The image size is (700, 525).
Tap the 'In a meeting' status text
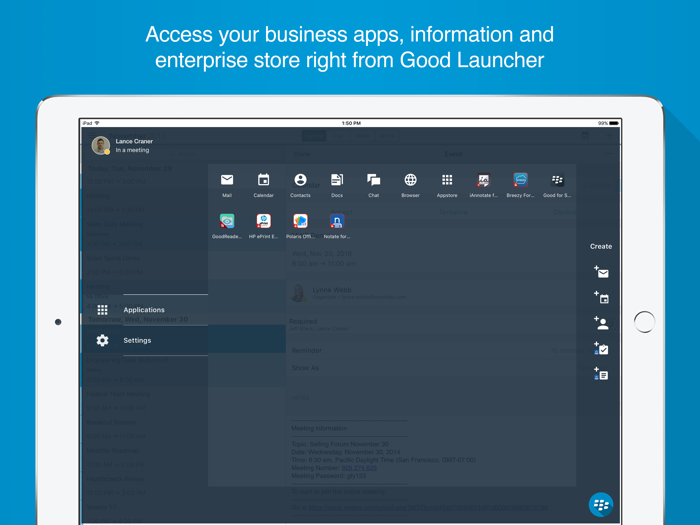pos(133,150)
